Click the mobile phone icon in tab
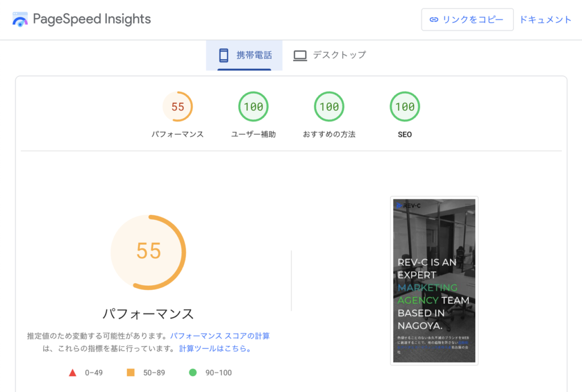582x392 pixels. tap(224, 55)
